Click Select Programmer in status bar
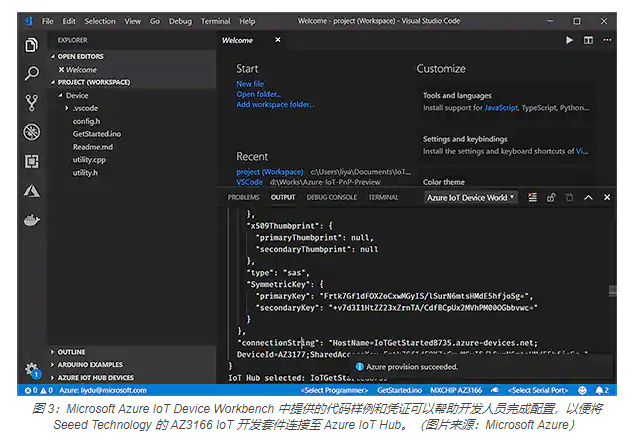Screen dimensions: 635x440 [x=335, y=391]
